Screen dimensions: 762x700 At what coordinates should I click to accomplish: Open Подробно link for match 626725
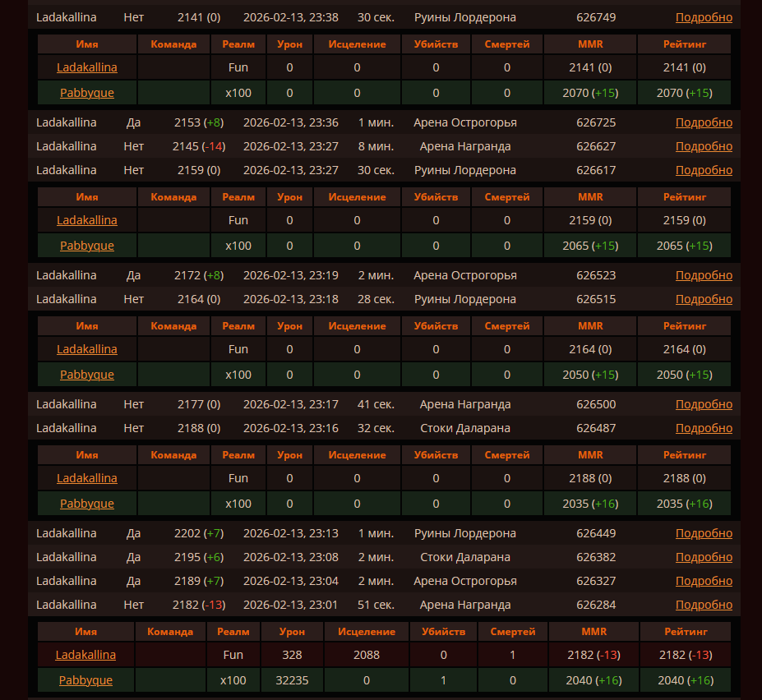704,122
